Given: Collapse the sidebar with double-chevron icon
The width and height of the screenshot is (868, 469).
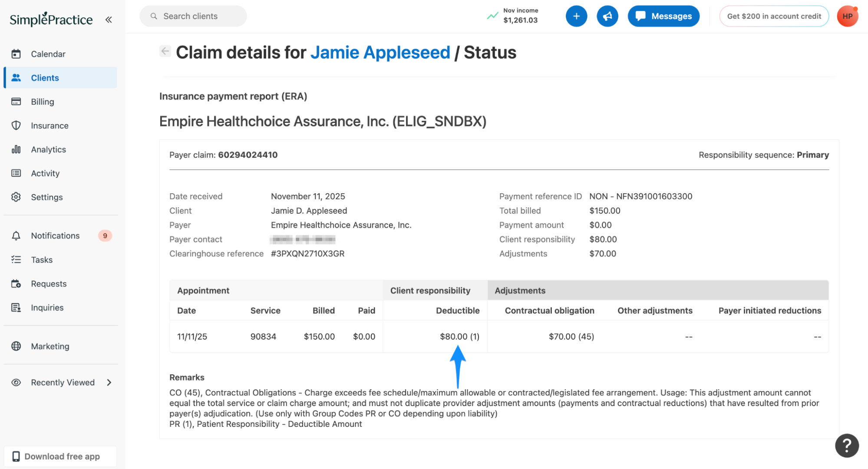Looking at the screenshot, I should [109, 20].
